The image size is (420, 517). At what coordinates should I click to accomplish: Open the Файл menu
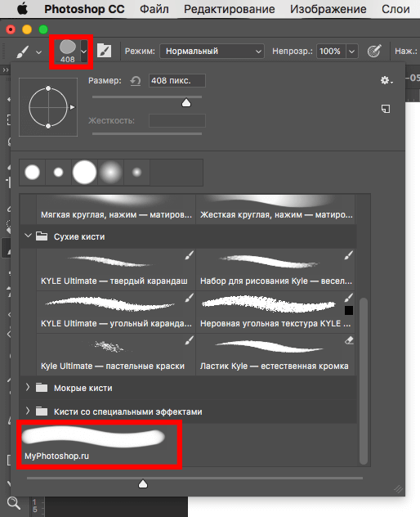point(154,9)
